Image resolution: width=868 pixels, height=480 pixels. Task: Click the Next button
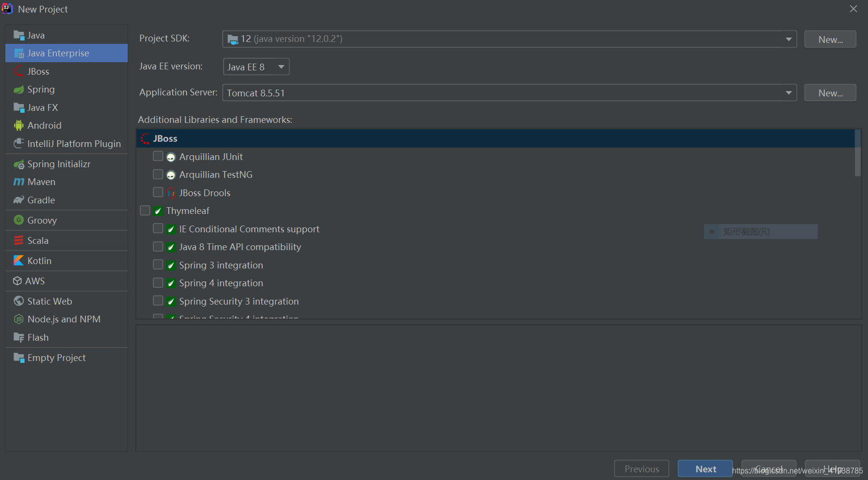pos(705,468)
